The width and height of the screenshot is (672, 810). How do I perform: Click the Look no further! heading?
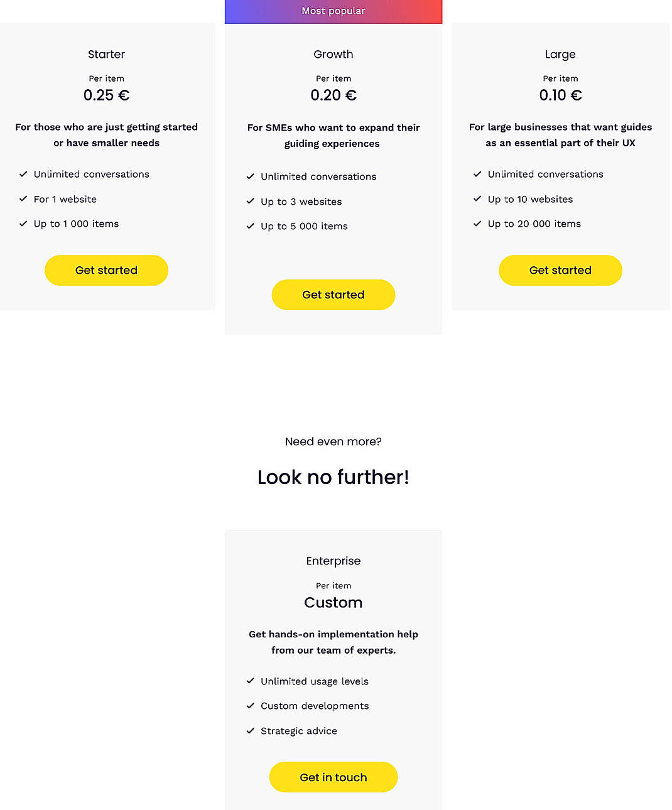pos(333,477)
